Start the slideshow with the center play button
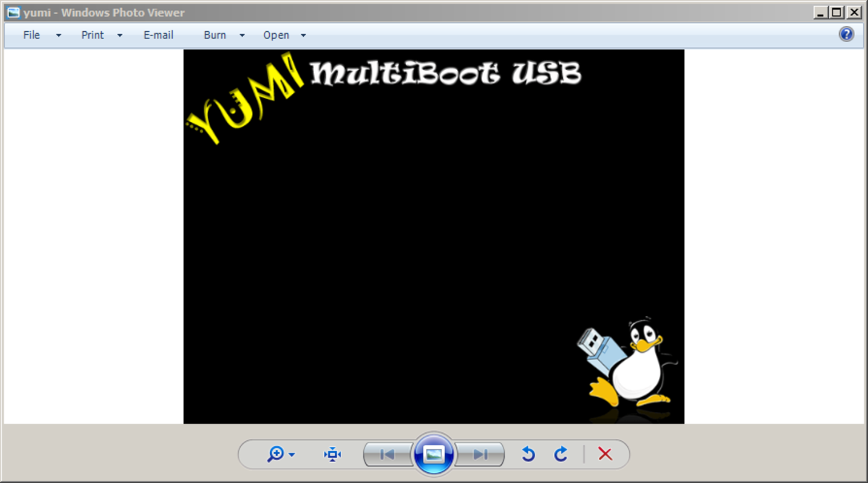Screen dimensions: 868x483 tap(433, 454)
